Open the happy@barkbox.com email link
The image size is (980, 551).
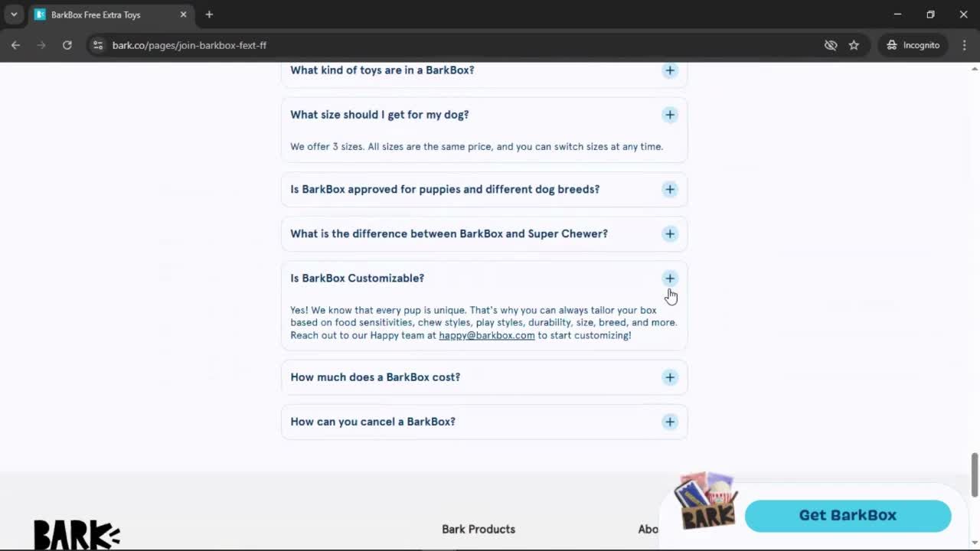click(487, 335)
